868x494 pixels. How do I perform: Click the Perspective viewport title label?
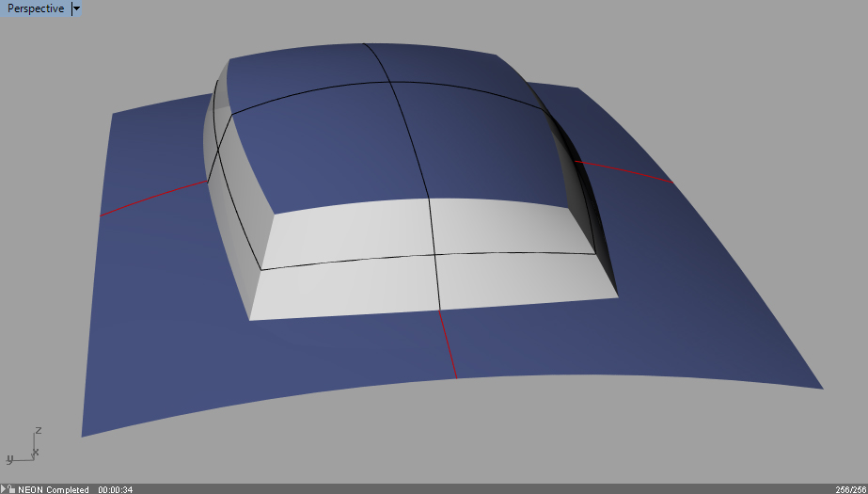point(36,8)
